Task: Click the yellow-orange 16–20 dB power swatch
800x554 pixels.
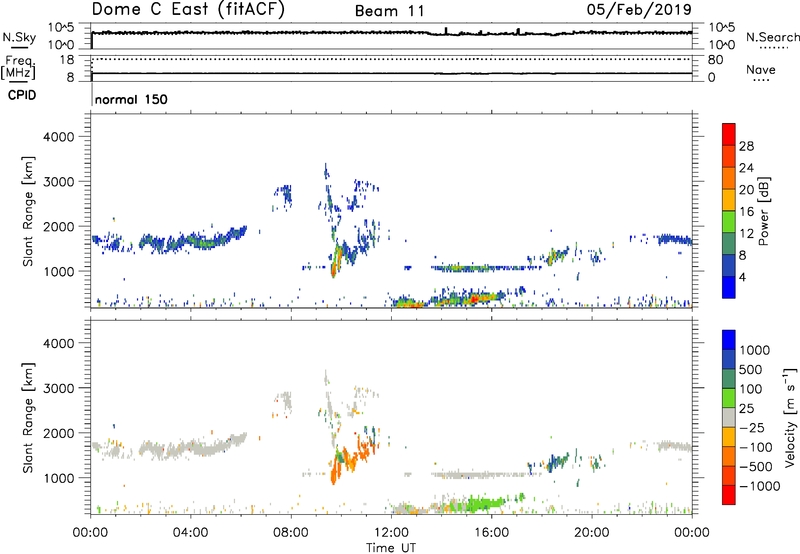Action: pyautogui.click(x=729, y=200)
